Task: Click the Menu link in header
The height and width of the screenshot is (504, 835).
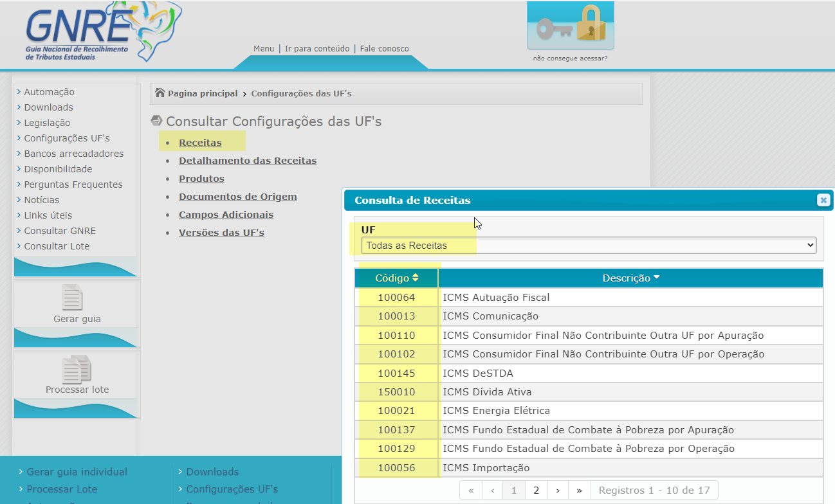Action: coord(264,49)
